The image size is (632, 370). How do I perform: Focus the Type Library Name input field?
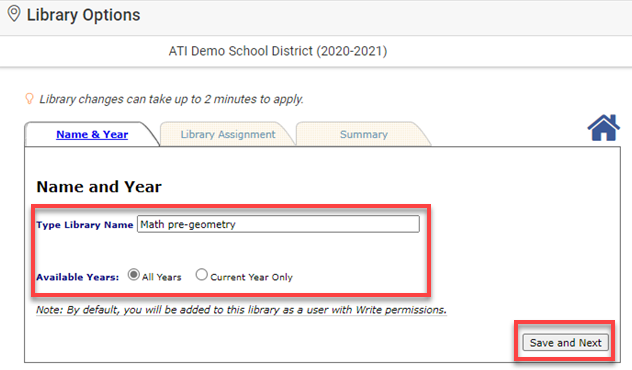pos(278,224)
